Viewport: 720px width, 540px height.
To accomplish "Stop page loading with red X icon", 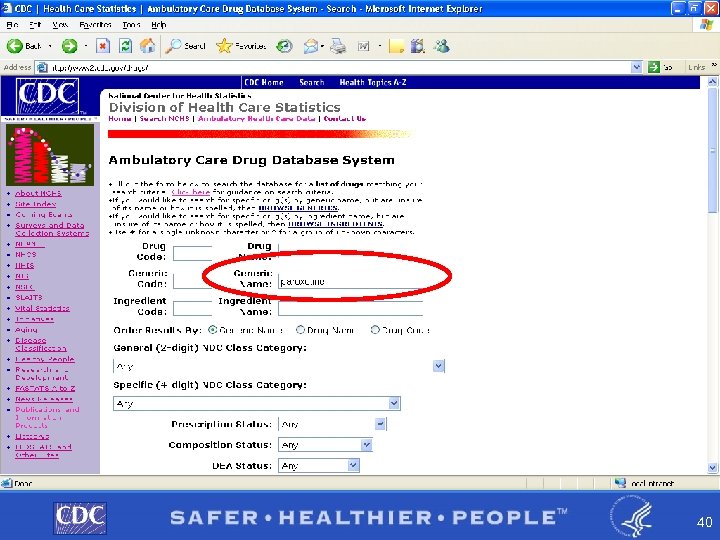I will coord(103,46).
